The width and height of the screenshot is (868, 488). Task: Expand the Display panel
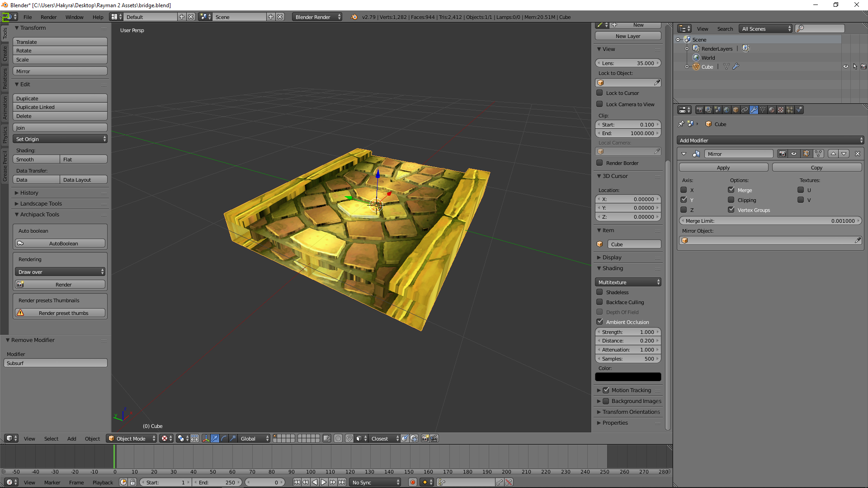(x=611, y=257)
